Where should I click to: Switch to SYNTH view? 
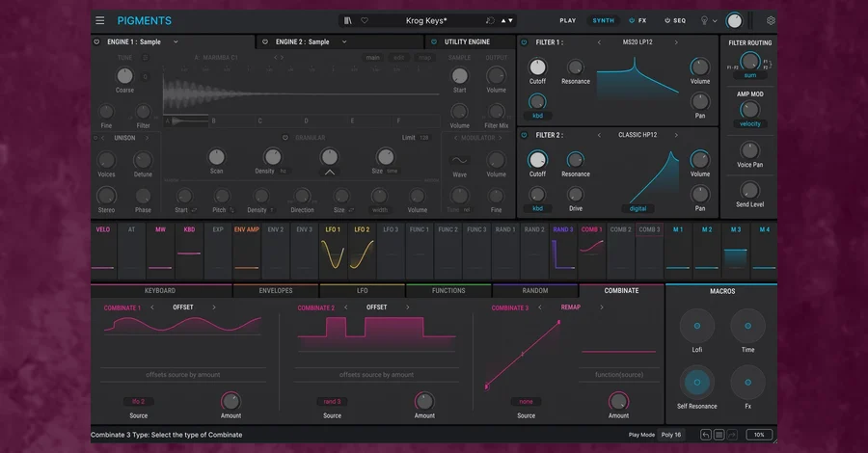point(604,20)
